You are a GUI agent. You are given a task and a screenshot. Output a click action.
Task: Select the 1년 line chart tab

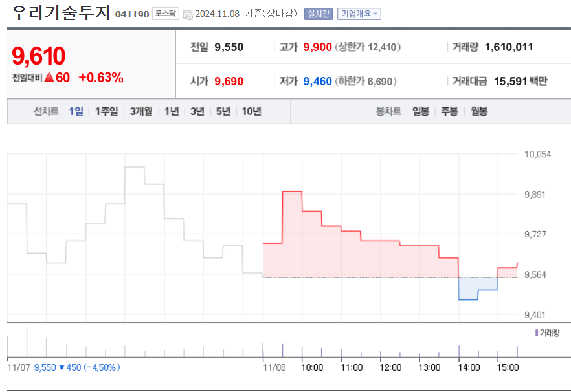(172, 111)
